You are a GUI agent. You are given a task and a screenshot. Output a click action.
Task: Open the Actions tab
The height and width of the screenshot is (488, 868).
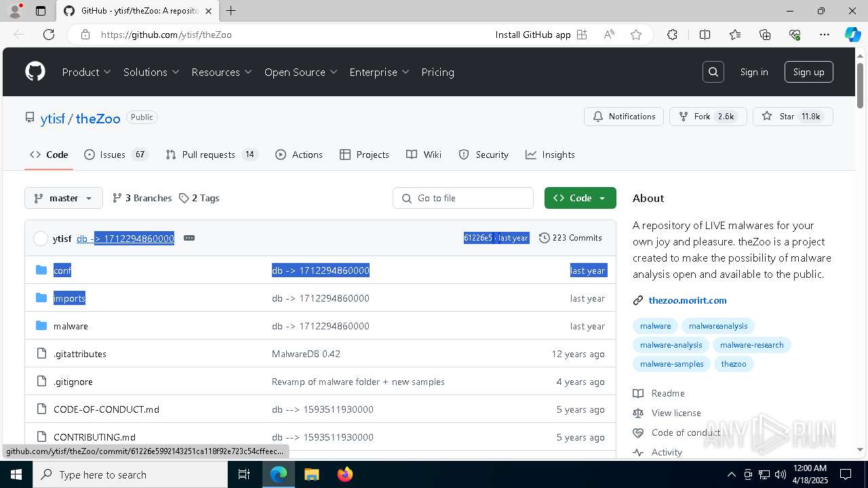[299, 155]
